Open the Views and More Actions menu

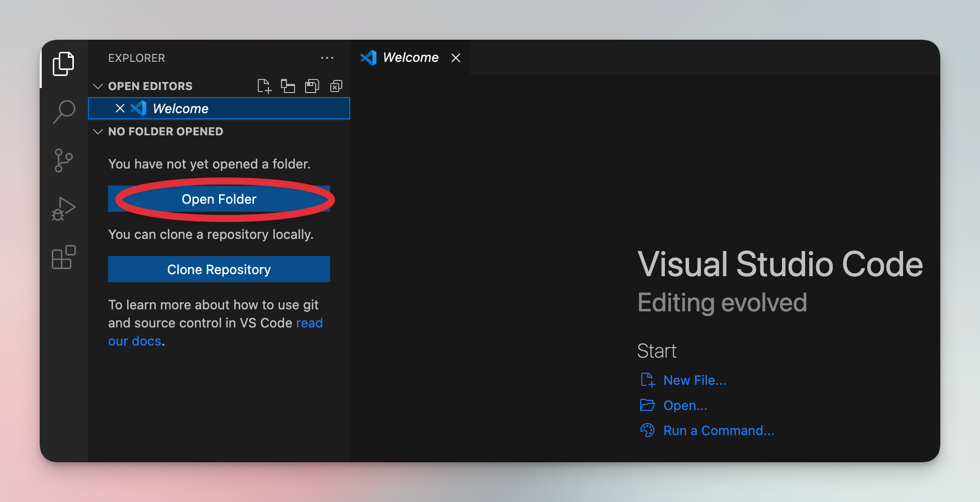point(327,58)
